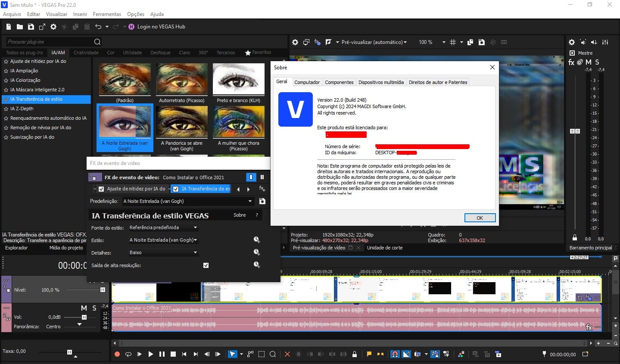
Task: Enable the Ajuste automático de ripples magnet icon
Action: click(x=395, y=354)
